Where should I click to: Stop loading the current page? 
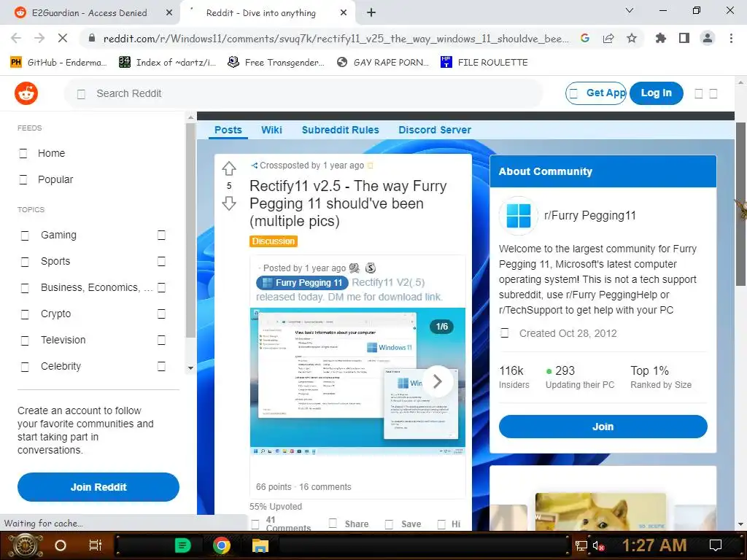(x=63, y=38)
